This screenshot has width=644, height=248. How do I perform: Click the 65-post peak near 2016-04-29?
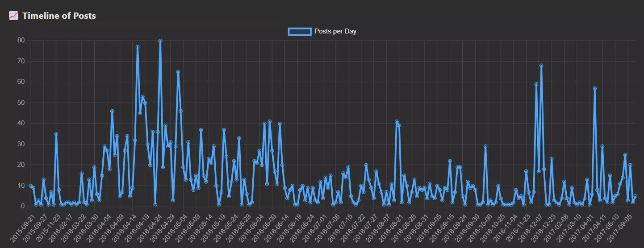coord(178,72)
